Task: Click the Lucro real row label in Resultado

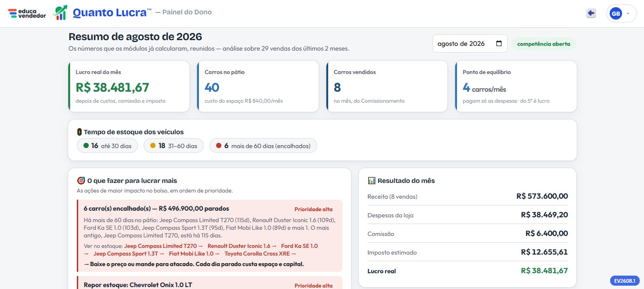Action: [382, 271]
